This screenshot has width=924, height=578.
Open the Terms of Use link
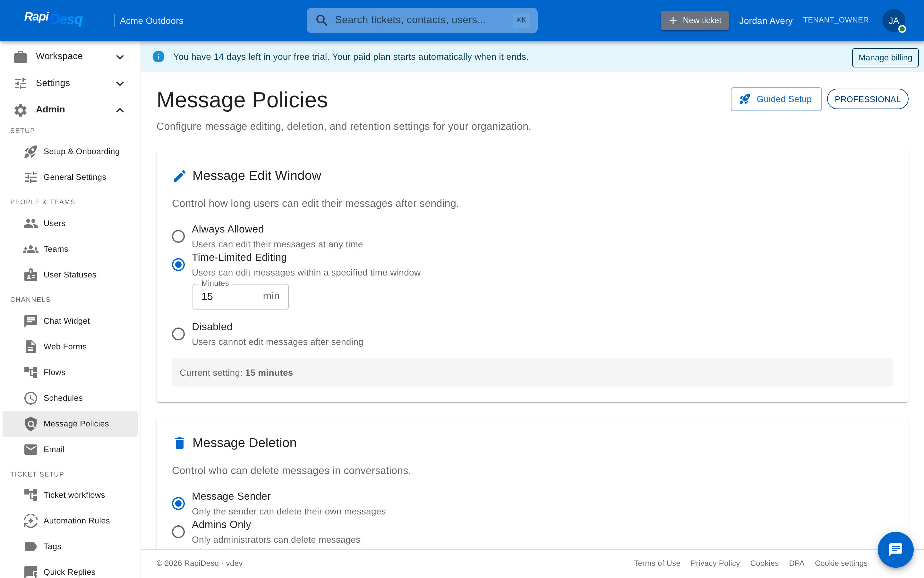coord(657,563)
